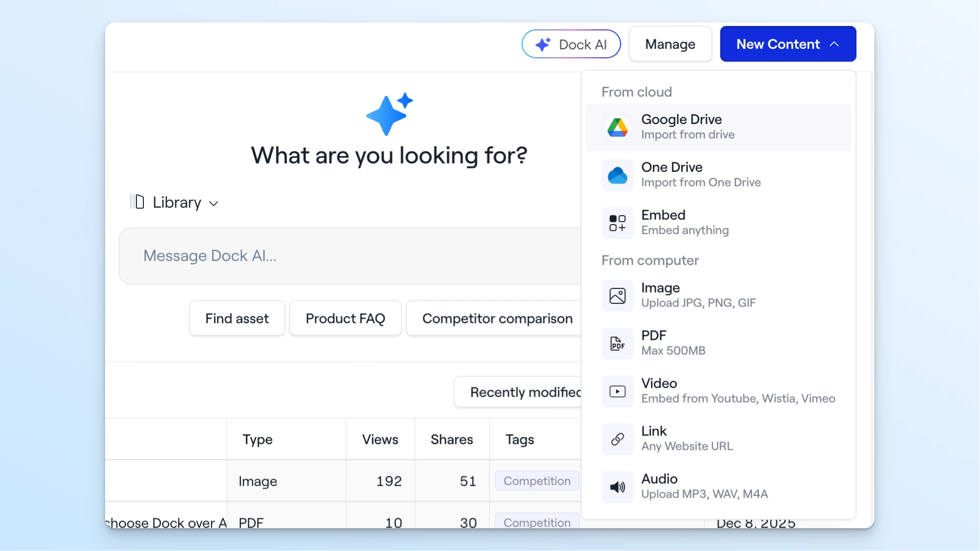980x551 pixels.
Task: Click the Competition tag in Image row
Action: pos(537,481)
